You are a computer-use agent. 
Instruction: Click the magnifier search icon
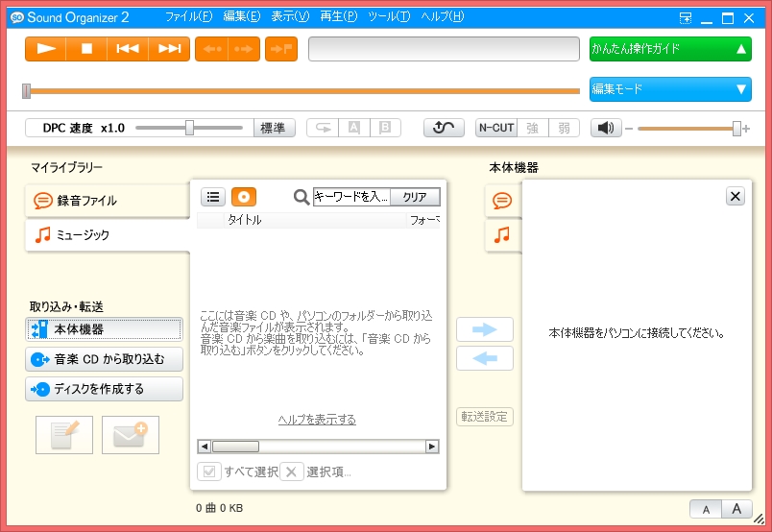click(x=302, y=197)
